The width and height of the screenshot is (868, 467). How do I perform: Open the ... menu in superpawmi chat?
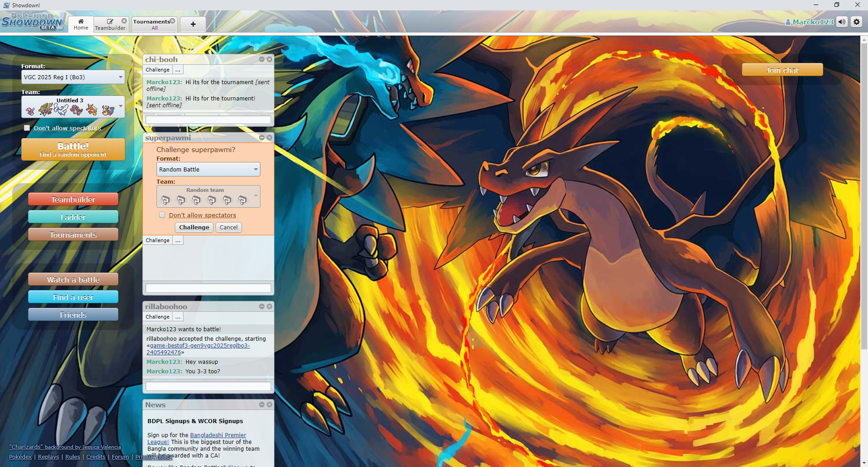point(178,240)
